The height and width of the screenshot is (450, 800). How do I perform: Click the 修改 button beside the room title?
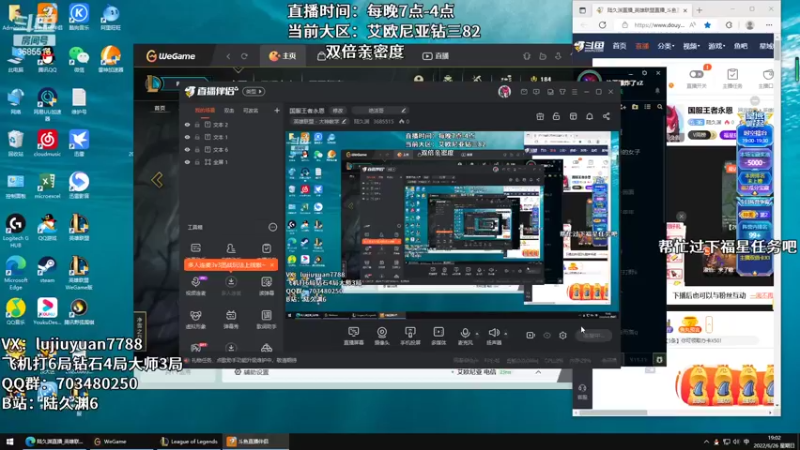click(338, 110)
